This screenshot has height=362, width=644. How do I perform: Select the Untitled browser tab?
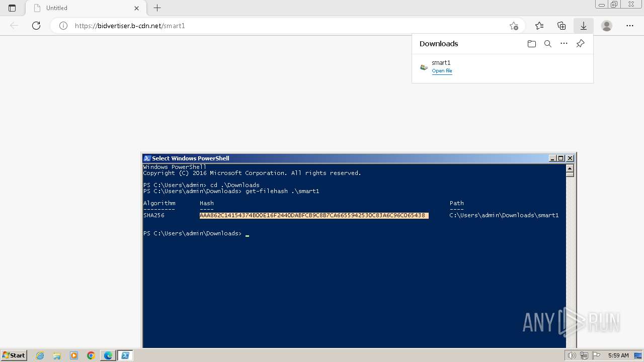point(86,8)
